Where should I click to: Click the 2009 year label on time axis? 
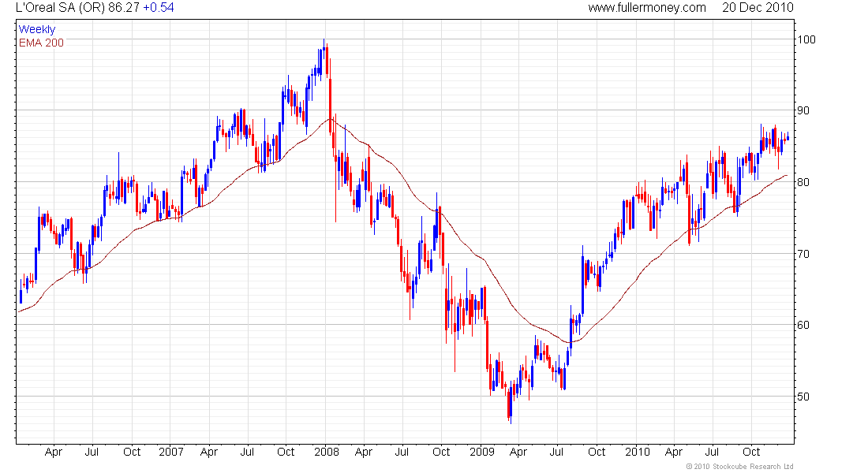point(481,452)
